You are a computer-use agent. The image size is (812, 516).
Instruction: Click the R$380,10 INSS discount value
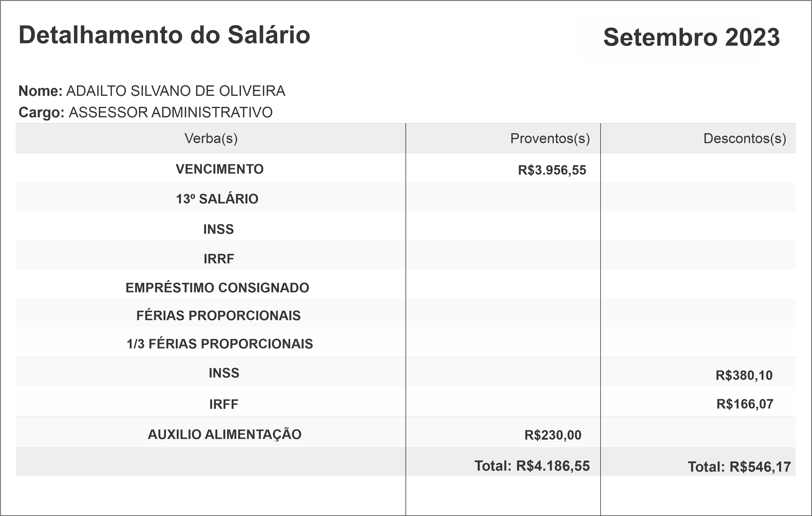pyautogui.click(x=744, y=375)
